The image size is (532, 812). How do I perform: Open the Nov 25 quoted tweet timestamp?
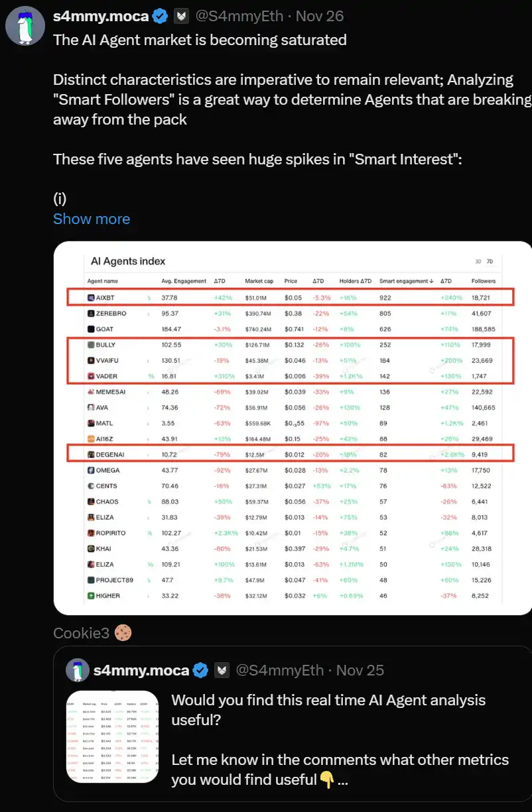point(360,670)
